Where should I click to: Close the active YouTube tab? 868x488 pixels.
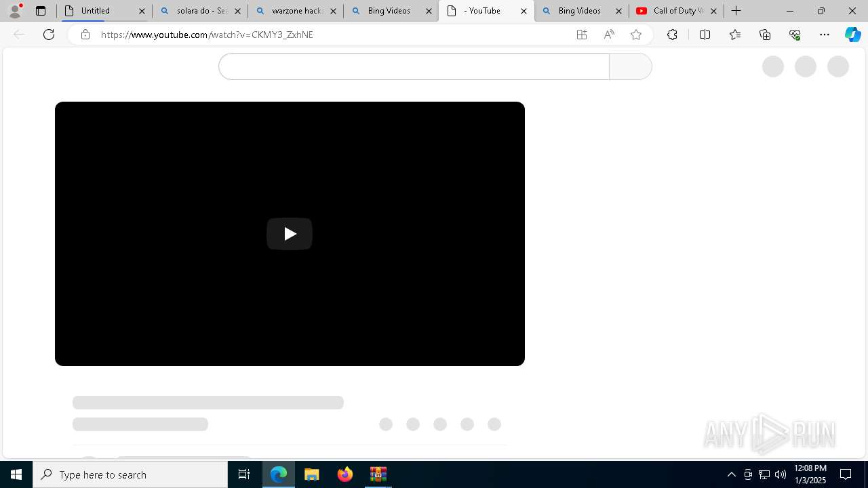[524, 11]
